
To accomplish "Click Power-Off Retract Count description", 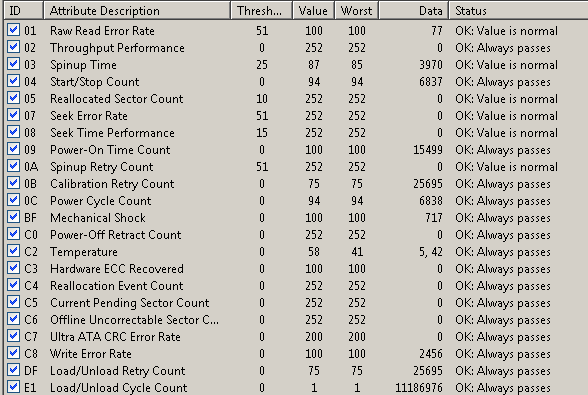I will [116, 235].
